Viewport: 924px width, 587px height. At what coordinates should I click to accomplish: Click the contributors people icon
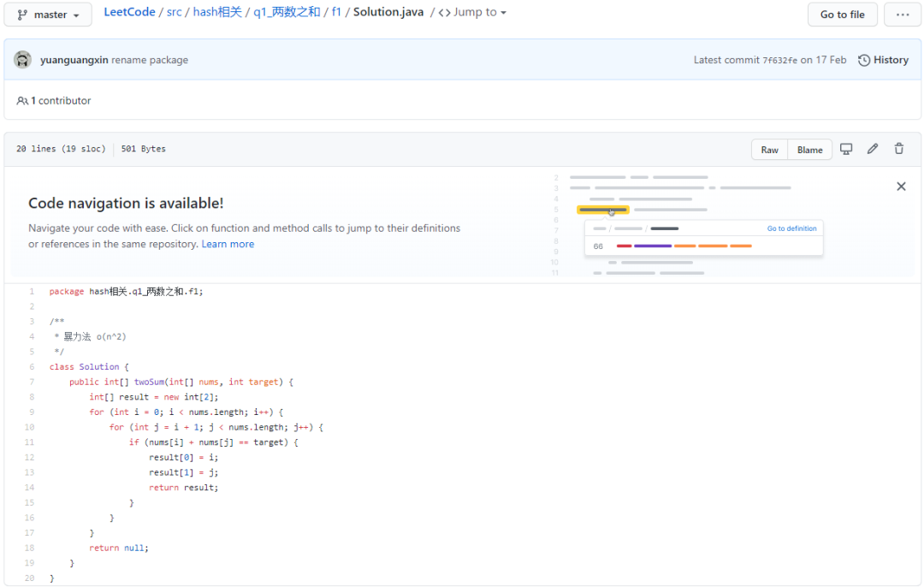pyautogui.click(x=22, y=101)
